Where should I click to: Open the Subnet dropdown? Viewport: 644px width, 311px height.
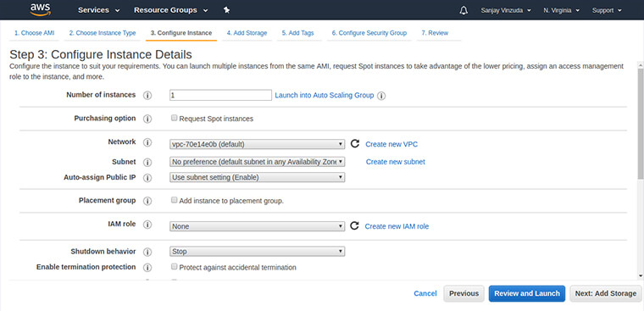tap(257, 162)
